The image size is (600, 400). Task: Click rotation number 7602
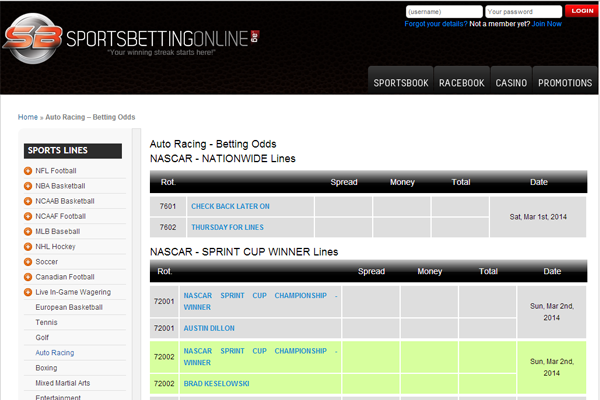click(x=168, y=227)
